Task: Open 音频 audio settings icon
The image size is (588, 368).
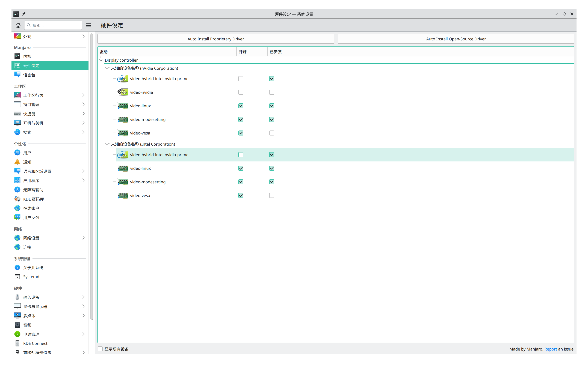Action: pos(17,325)
